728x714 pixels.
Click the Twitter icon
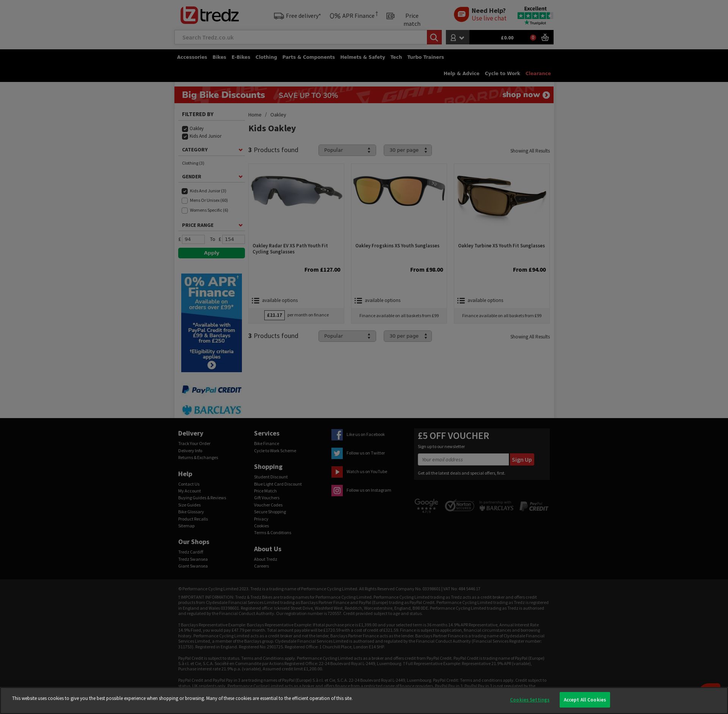click(337, 453)
